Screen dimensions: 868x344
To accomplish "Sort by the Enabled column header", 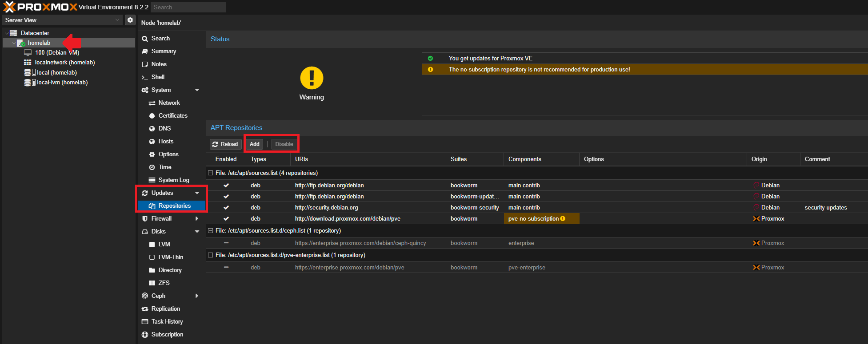I will tap(226, 159).
